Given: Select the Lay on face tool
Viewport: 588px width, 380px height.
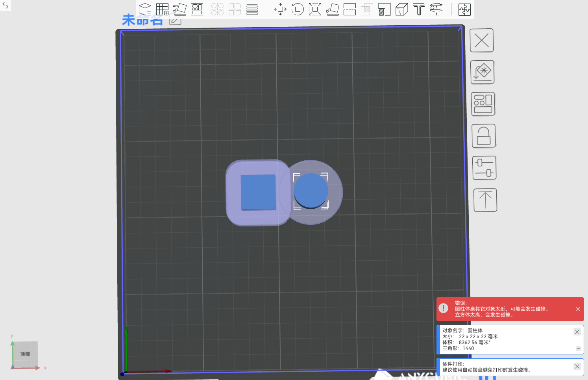Looking at the screenshot, I should coord(332,9).
